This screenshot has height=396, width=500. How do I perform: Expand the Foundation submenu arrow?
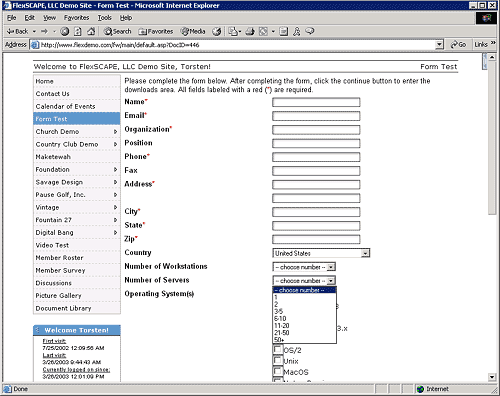pos(115,170)
